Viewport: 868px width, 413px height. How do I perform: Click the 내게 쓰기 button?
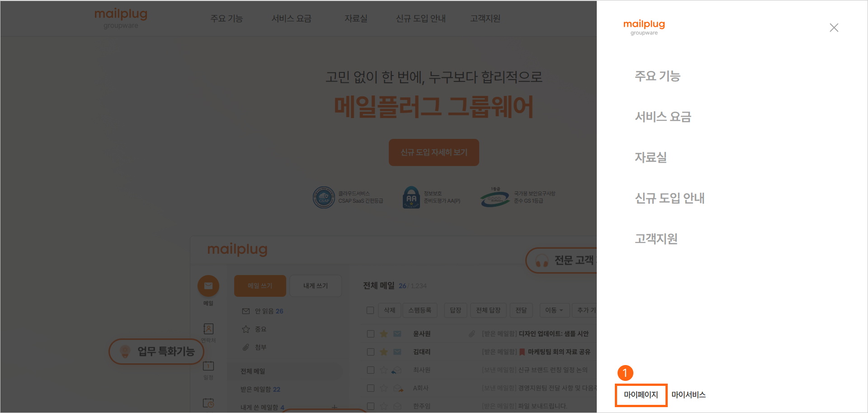pos(316,286)
